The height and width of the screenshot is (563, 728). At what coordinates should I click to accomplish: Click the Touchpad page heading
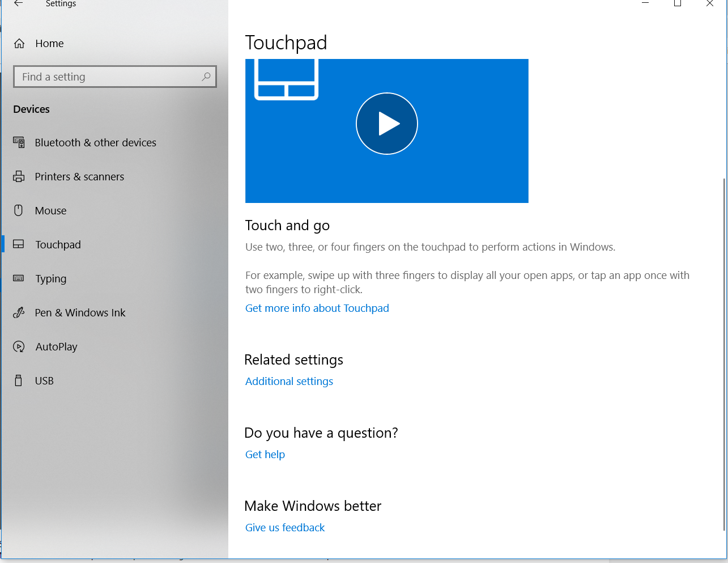coord(286,43)
